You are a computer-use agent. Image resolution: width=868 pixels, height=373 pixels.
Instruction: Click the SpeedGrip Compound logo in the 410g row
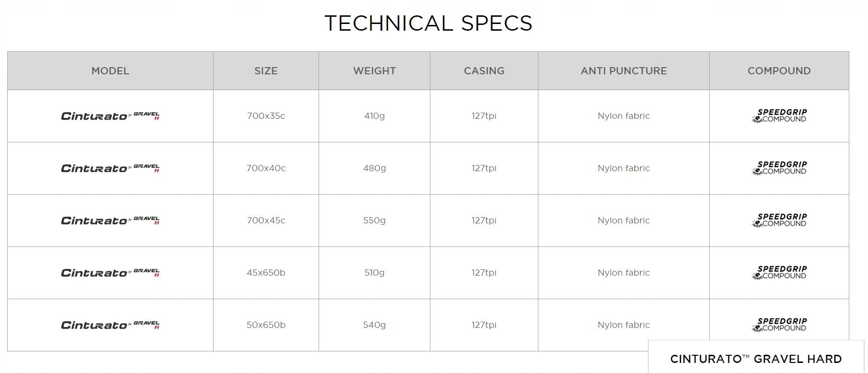pyautogui.click(x=779, y=116)
